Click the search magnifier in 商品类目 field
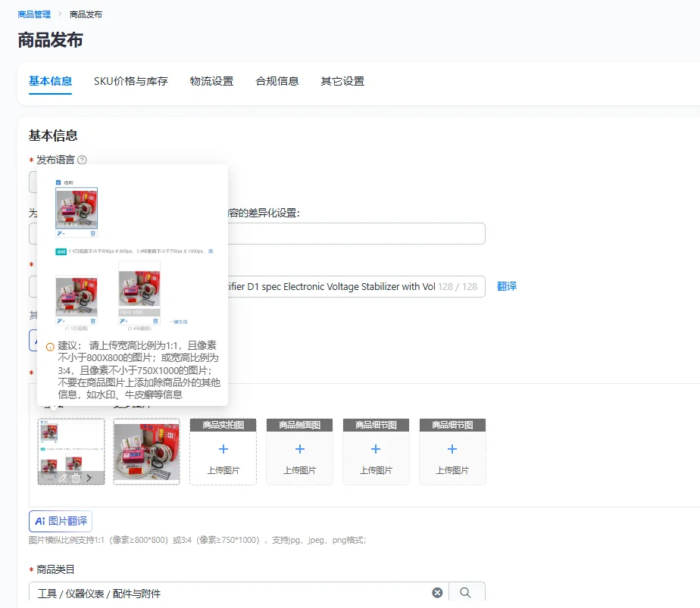This screenshot has height=608, width=700. [465, 592]
